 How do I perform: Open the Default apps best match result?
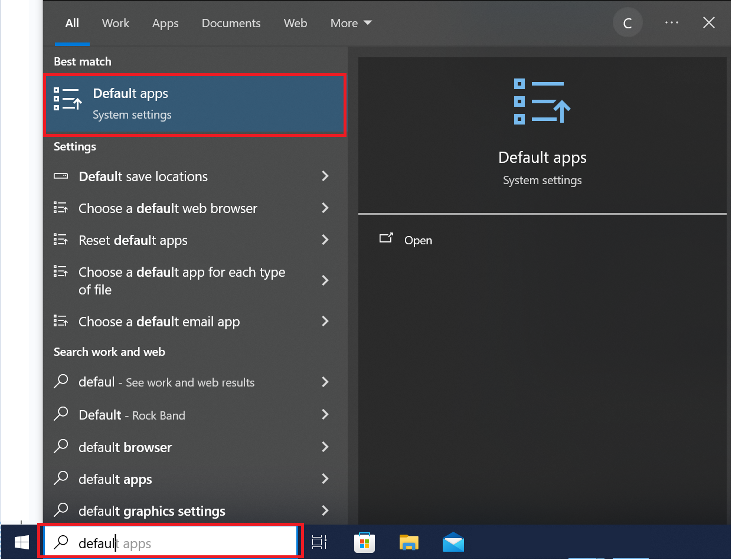point(195,104)
